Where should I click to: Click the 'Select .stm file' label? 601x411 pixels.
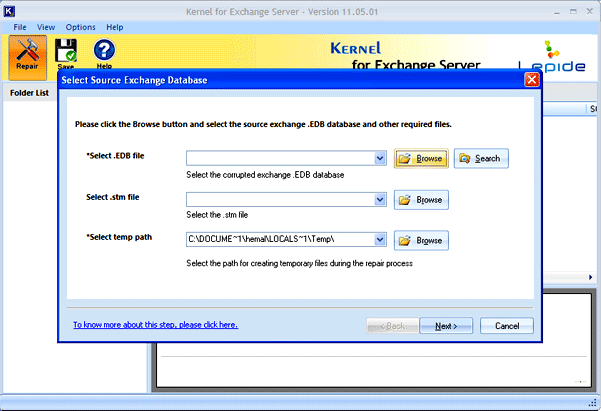113,197
